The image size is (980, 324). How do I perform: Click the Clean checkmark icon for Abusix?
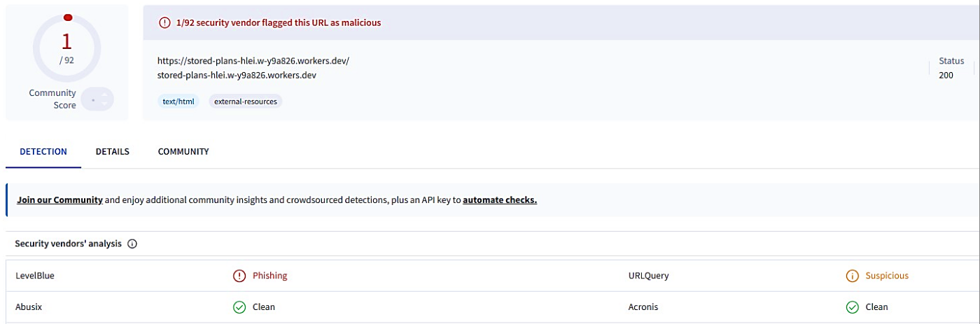point(239,307)
